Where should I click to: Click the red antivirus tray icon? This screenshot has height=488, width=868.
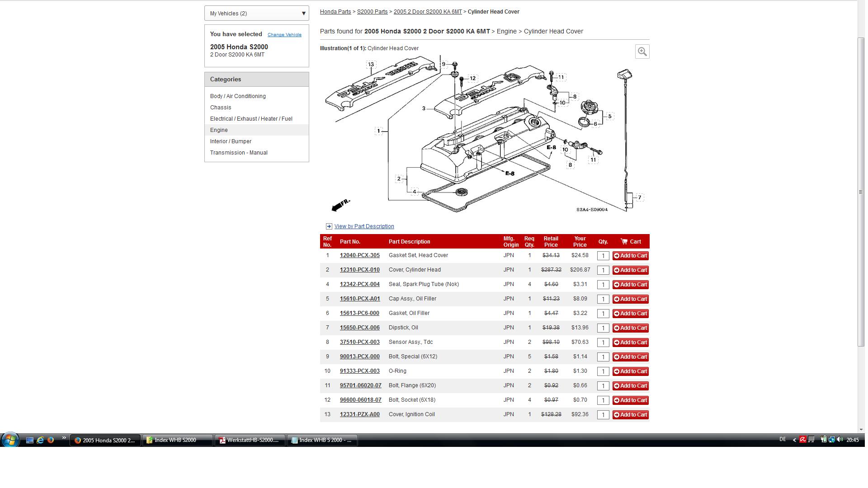(x=802, y=440)
